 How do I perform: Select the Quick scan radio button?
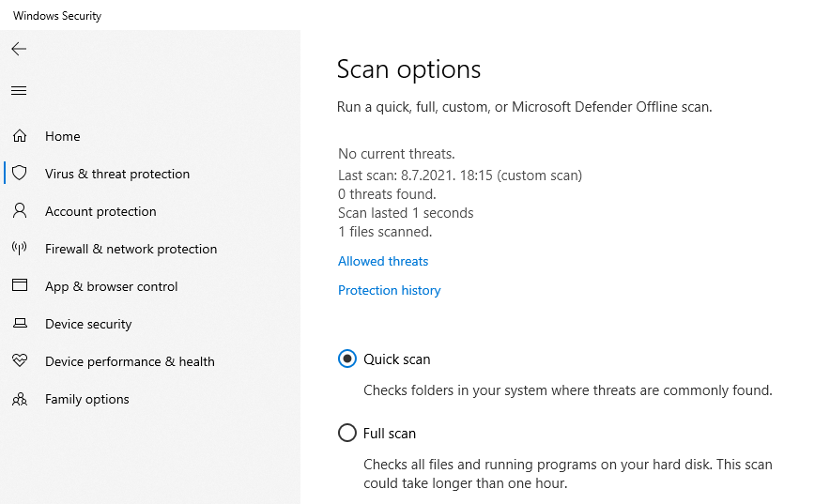pyautogui.click(x=347, y=359)
